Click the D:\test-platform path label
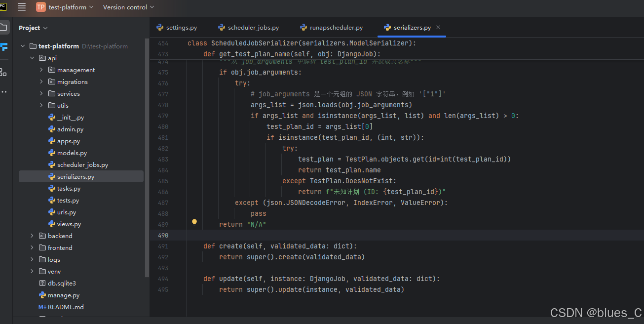The image size is (644, 324). (x=105, y=46)
